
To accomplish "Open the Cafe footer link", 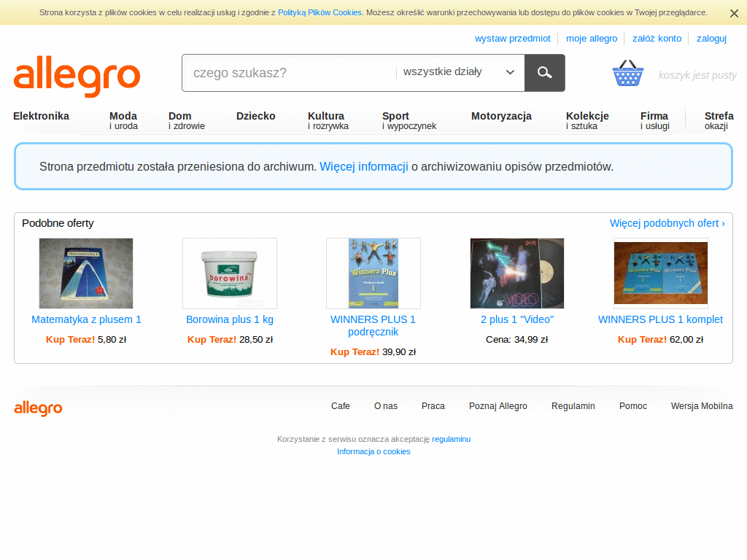I will (x=340, y=406).
